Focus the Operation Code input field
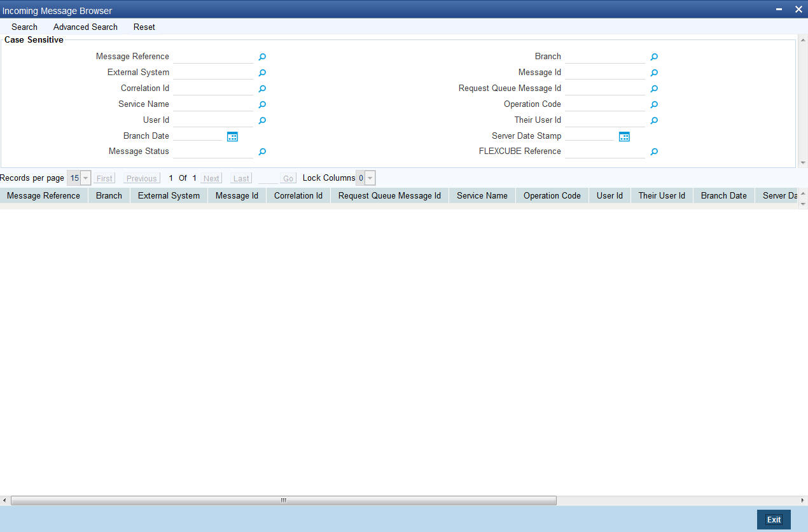Screen dimensions: 808x532 (605, 104)
